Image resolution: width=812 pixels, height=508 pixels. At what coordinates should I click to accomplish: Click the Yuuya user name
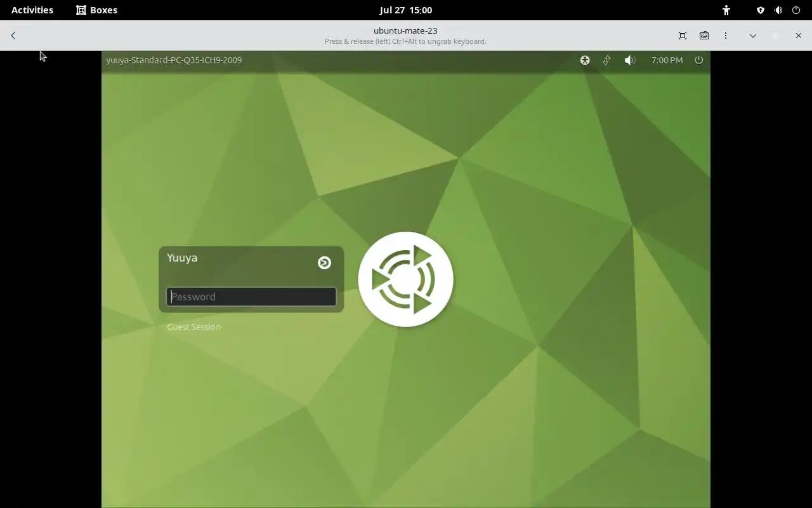pyautogui.click(x=182, y=258)
